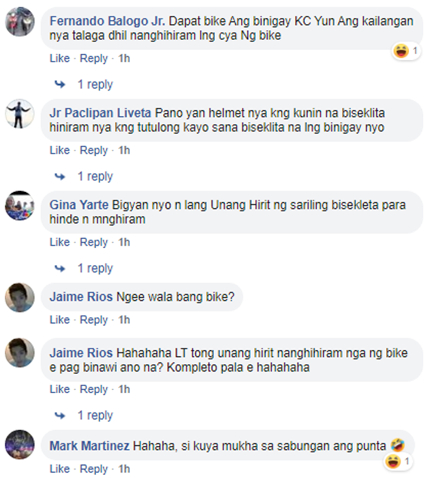
Task: Click the 1h timestamp on Gina Yarte's comment
Action: (x=124, y=242)
